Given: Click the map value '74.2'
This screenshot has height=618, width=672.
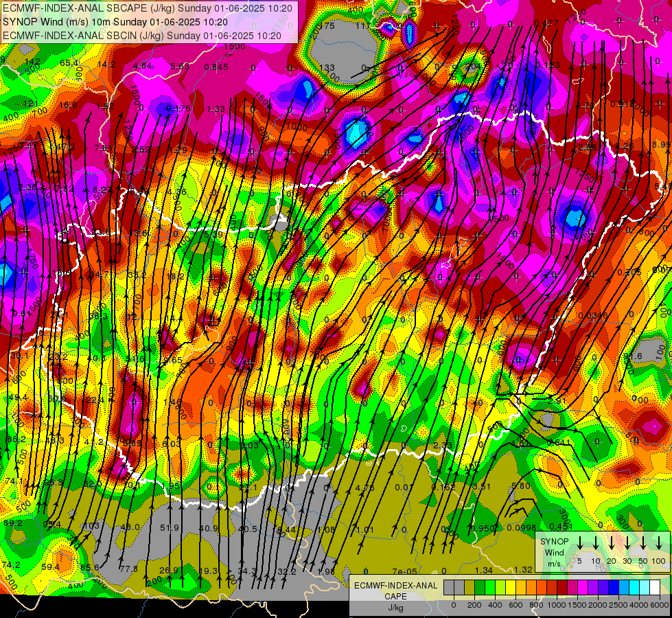Looking at the screenshot, I should [11, 565].
